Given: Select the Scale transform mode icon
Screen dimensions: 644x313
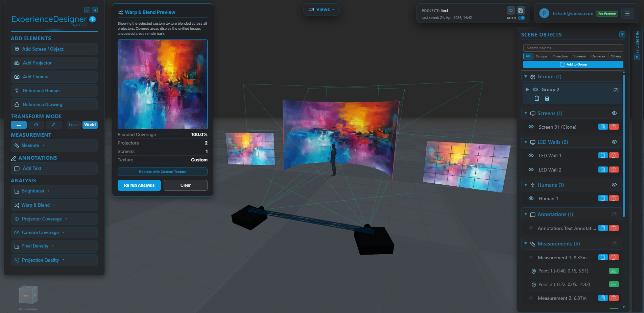Looking at the screenshot, I should 53,125.
